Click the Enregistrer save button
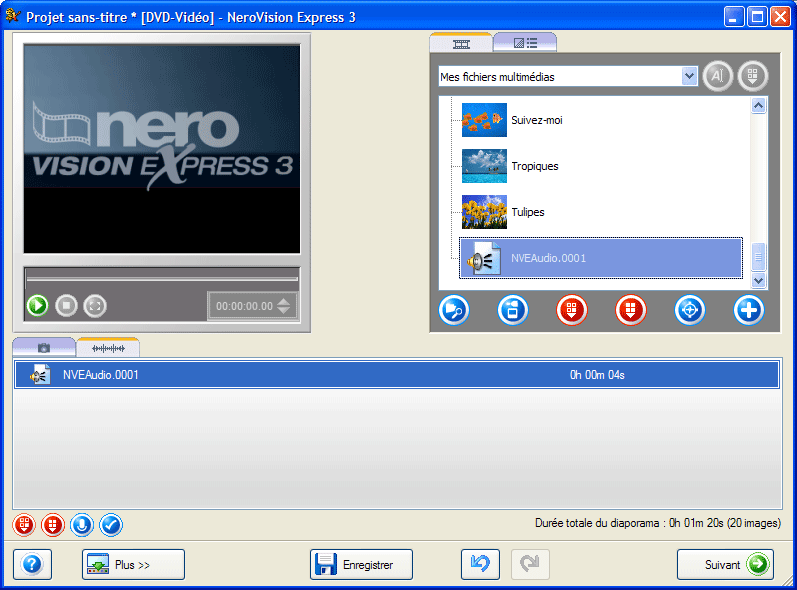The width and height of the screenshot is (797, 590). 361,564
